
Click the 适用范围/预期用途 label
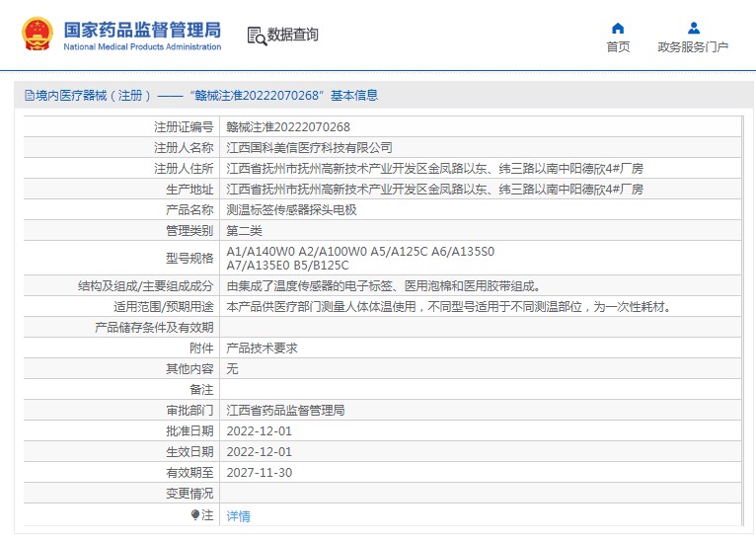tap(164, 307)
